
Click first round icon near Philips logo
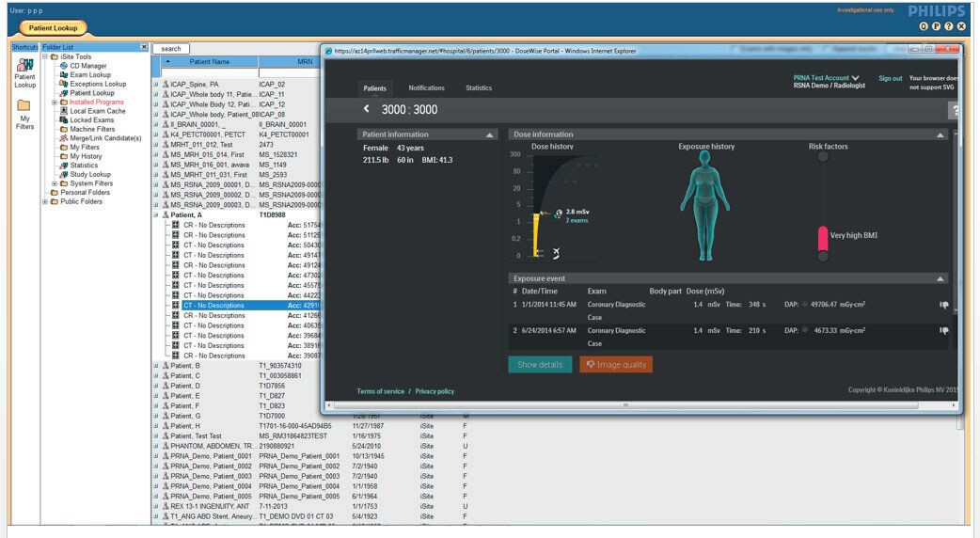924,26
